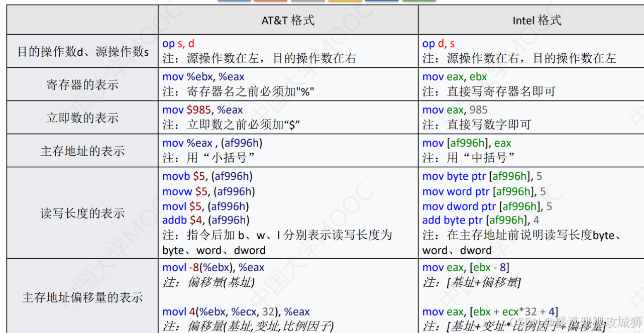
Task: Select the row label '立即数的表示'
Action: tap(82, 118)
